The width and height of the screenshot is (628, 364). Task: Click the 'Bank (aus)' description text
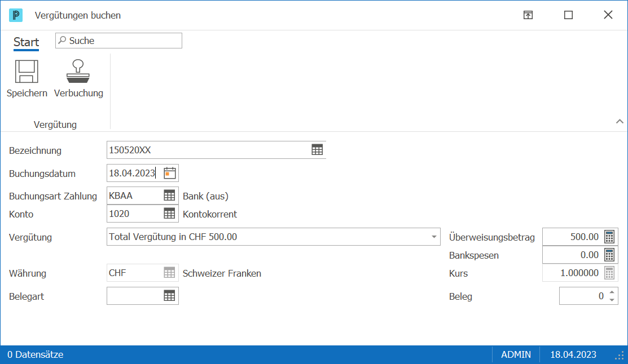205,196
